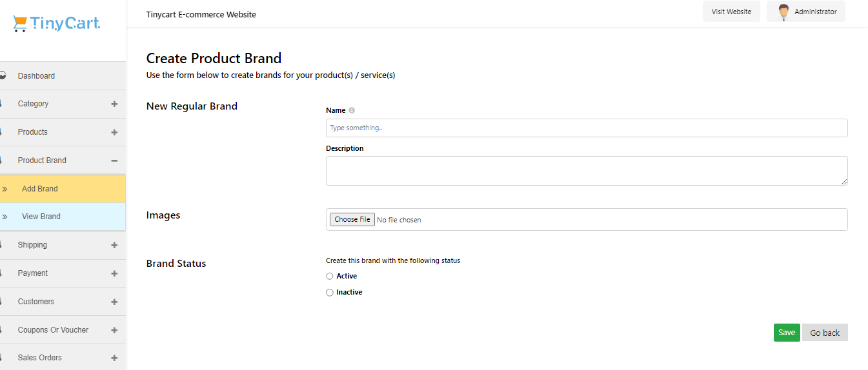This screenshot has width=868, height=370.
Task: Click the Visit Website button
Action: (x=731, y=12)
